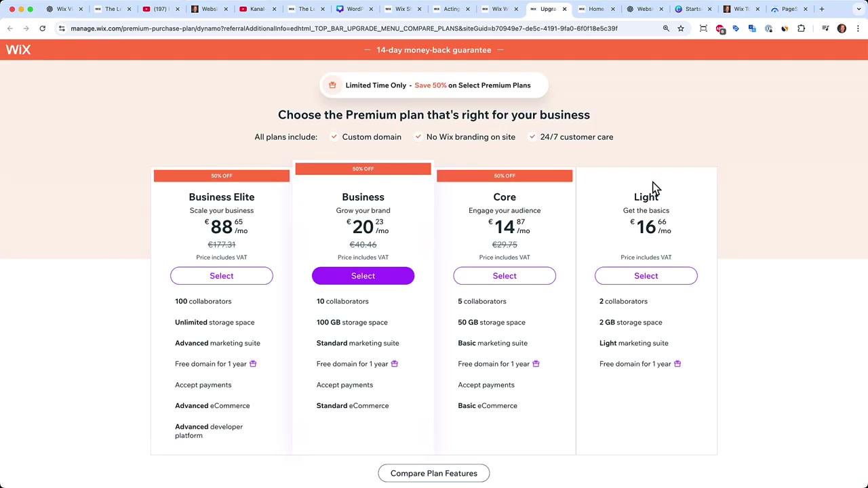This screenshot has height=488, width=868.
Task: Open the Extensions puzzle icon
Action: click(x=802, y=28)
